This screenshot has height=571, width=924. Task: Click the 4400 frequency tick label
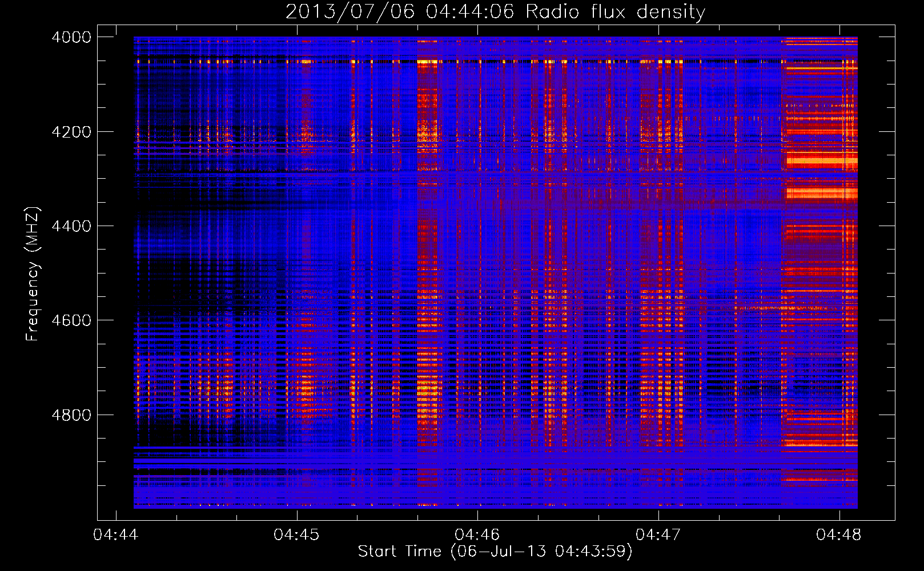[71, 226]
